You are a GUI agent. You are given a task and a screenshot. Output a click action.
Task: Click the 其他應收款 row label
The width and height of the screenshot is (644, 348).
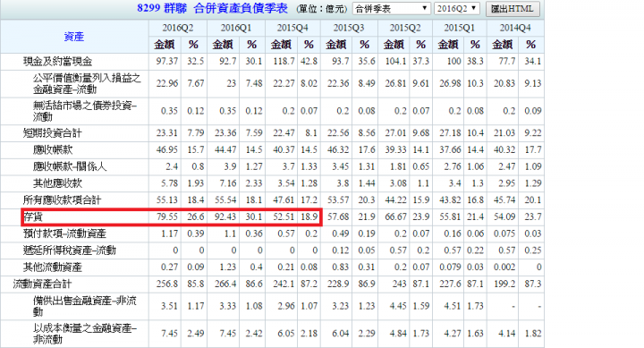pyautogui.click(x=57, y=183)
